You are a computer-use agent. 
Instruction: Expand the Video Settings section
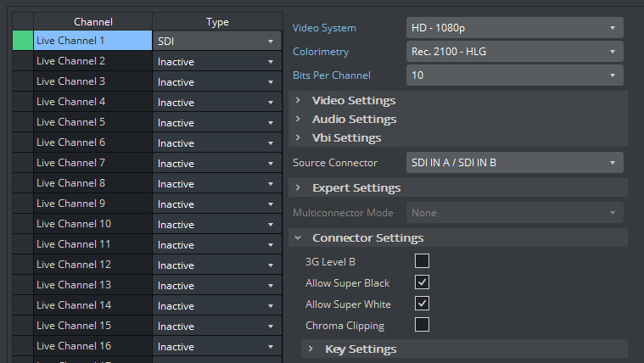(x=354, y=100)
